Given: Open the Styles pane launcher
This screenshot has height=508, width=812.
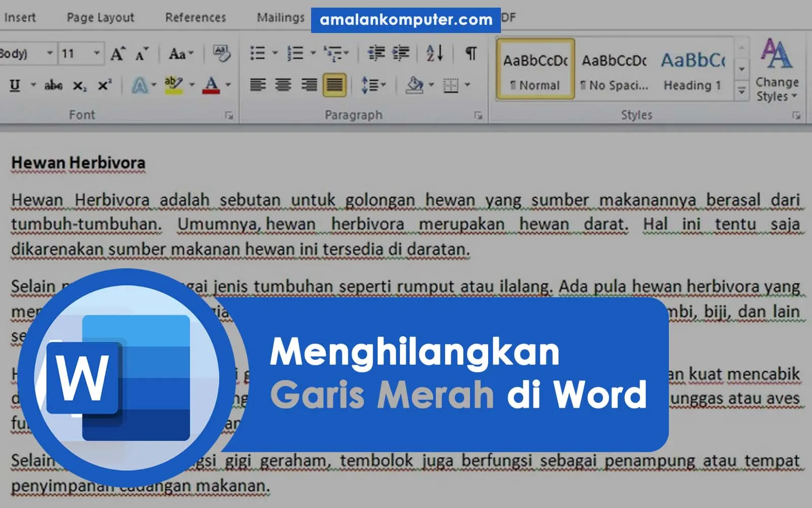Looking at the screenshot, I should (x=796, y=116).
